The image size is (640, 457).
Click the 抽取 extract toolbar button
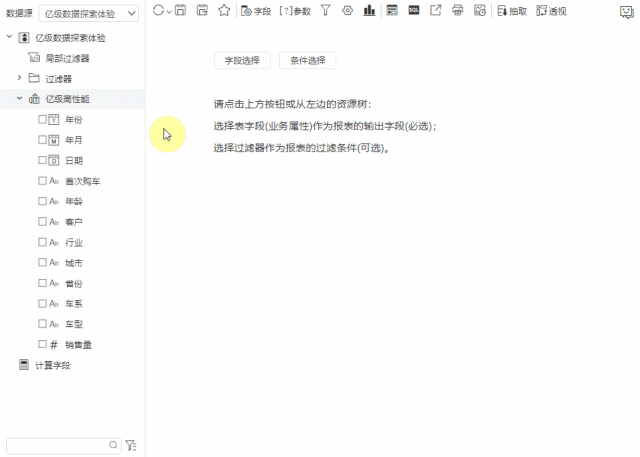[512, 11]
